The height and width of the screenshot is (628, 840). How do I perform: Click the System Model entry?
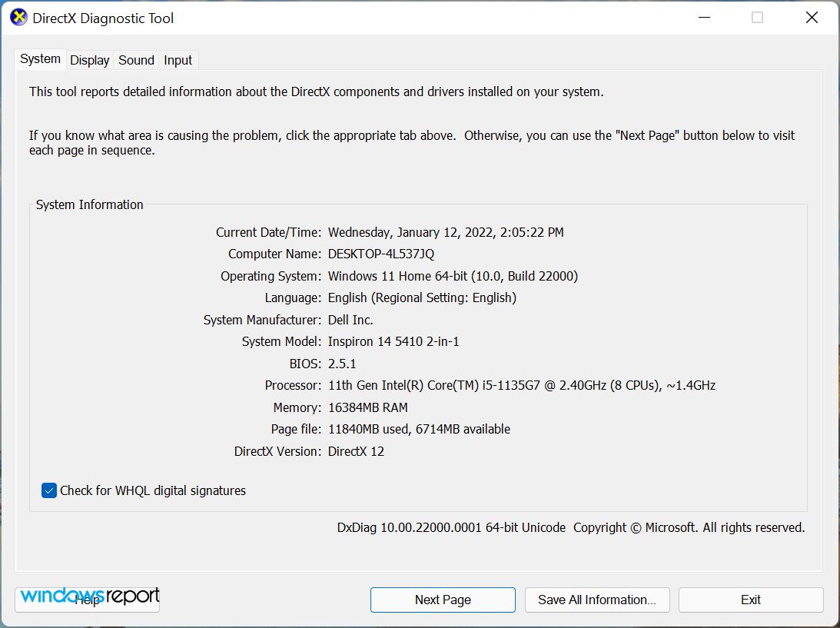tap(393, 341)
